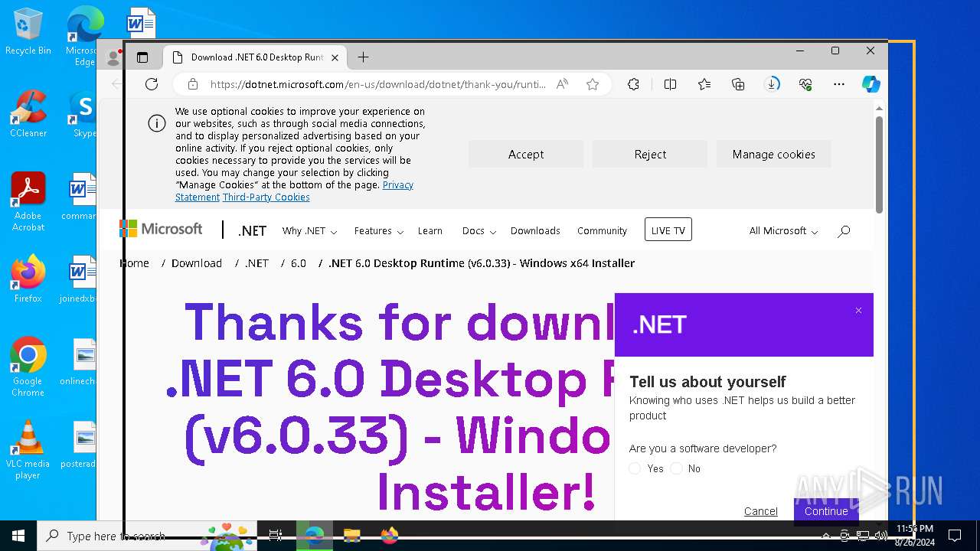Open Windows Start menu
The image size is (980, 551).
pyautogui.click(x=18, y=536)
